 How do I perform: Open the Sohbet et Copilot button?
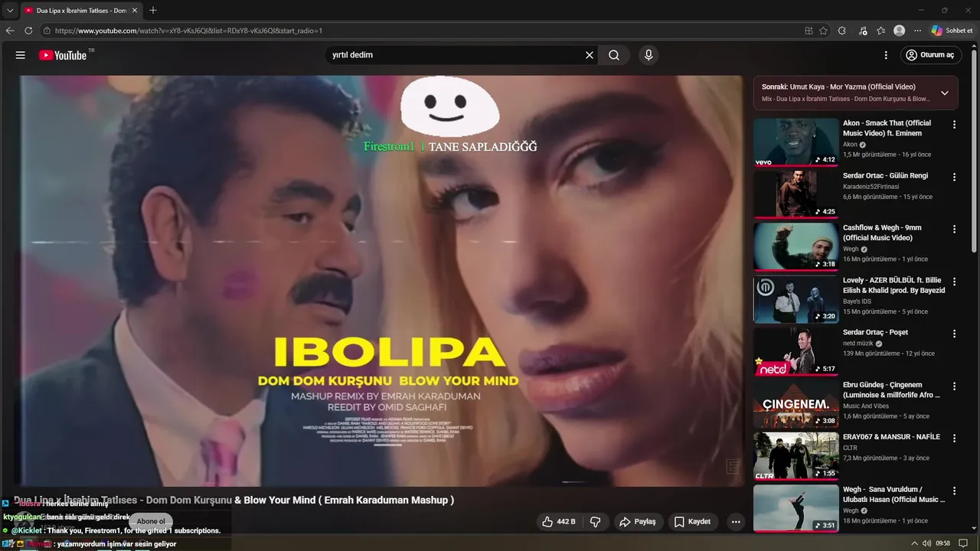952,31
